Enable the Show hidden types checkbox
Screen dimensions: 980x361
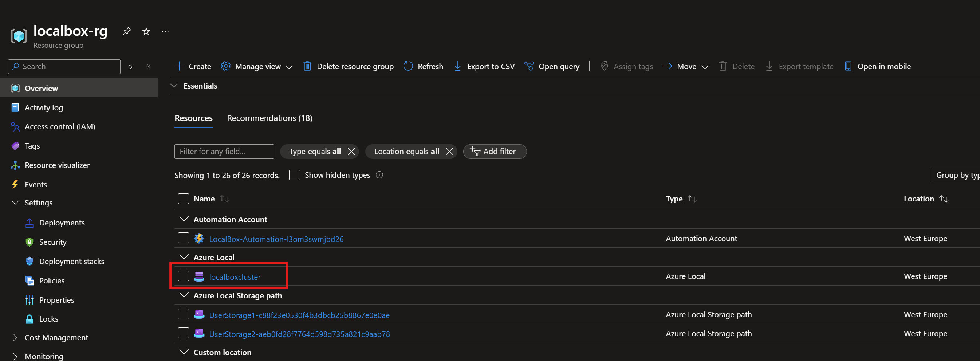295,175
